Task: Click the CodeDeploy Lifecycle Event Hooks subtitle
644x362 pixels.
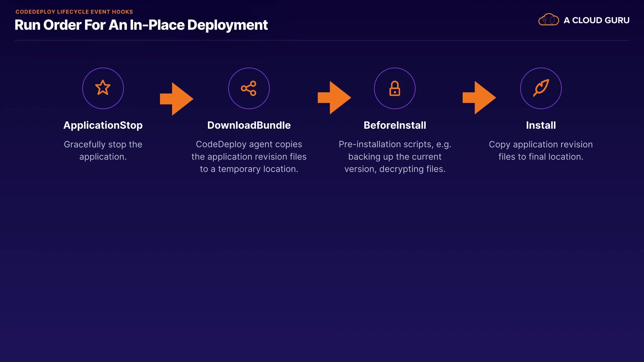Action: [x=74, y=12]
